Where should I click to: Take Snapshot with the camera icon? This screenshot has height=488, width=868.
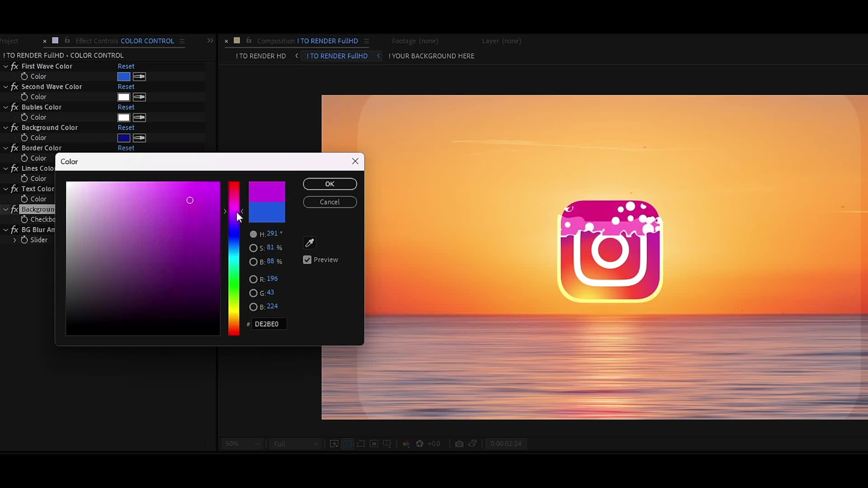tap(459, 444)
